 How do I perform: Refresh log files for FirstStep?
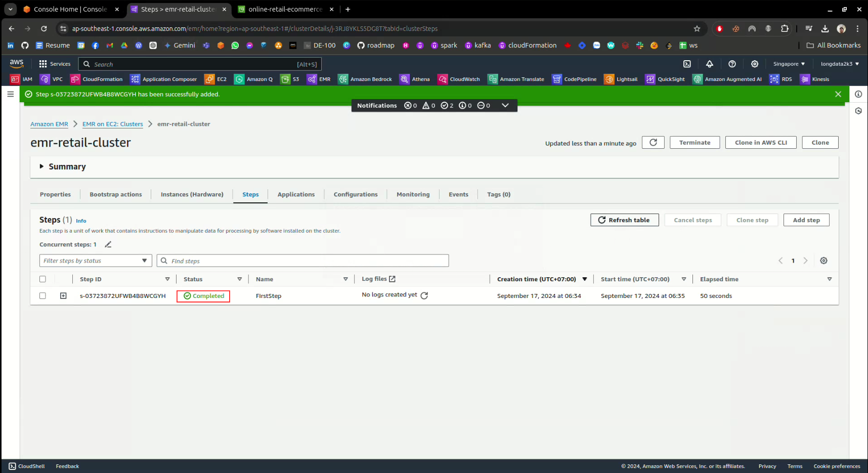click(424, 295)
